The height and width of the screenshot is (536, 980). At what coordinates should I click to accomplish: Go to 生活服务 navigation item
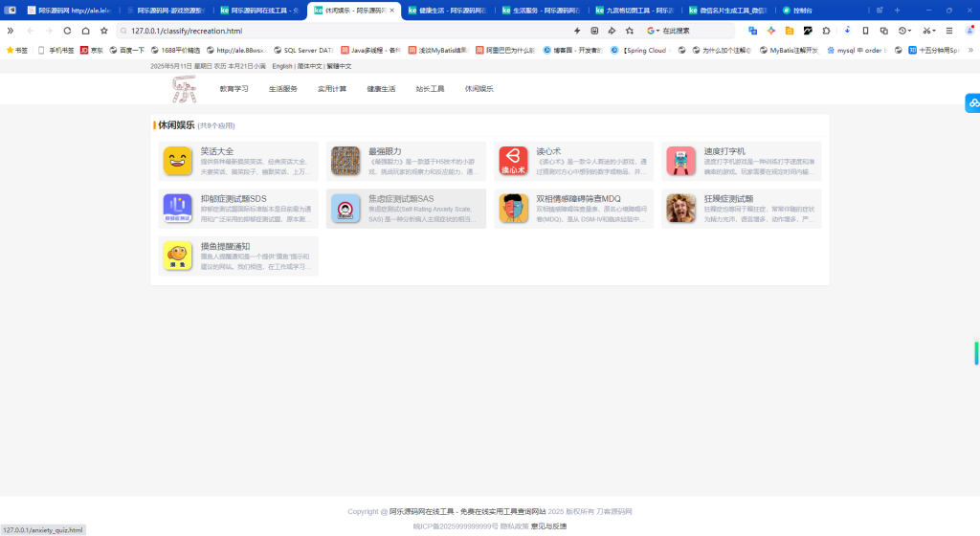point(283,89)
